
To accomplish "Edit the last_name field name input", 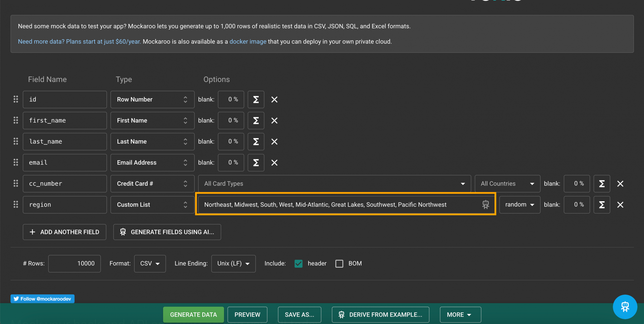I will pyautogui.click(x=65, y=141).
